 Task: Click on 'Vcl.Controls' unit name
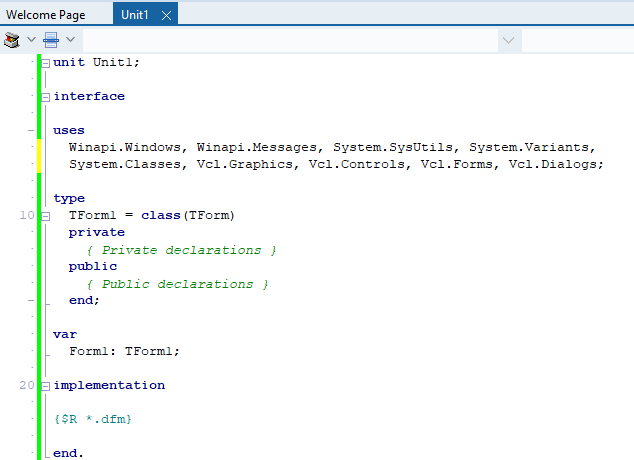tap(357, 164)
